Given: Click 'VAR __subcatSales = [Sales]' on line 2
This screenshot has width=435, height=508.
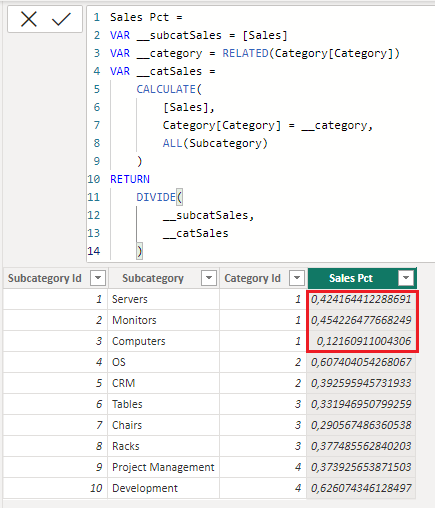Looking at the screenshot, I should 199,35.
